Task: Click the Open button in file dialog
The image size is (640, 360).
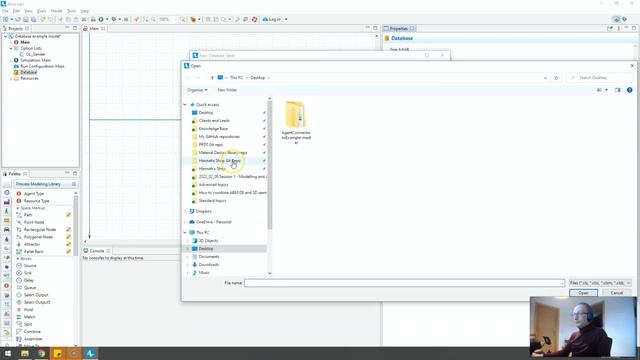Action: (x=583, y=293)
